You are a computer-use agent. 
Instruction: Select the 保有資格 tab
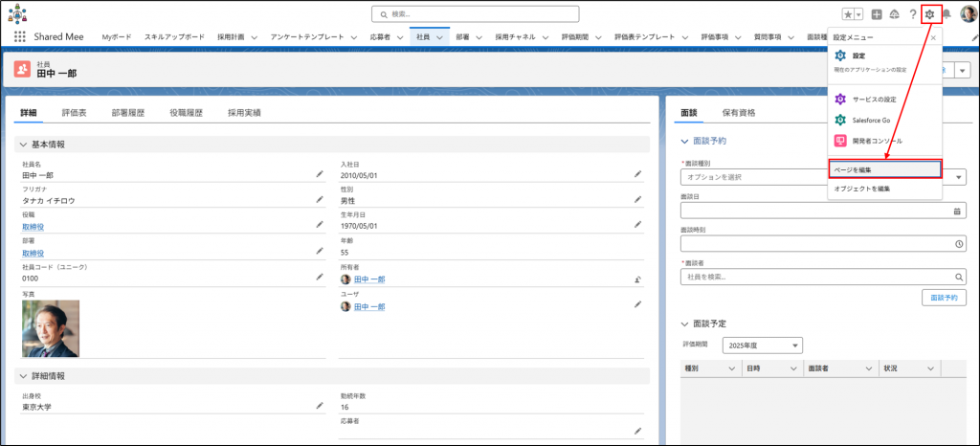[739, 112]
